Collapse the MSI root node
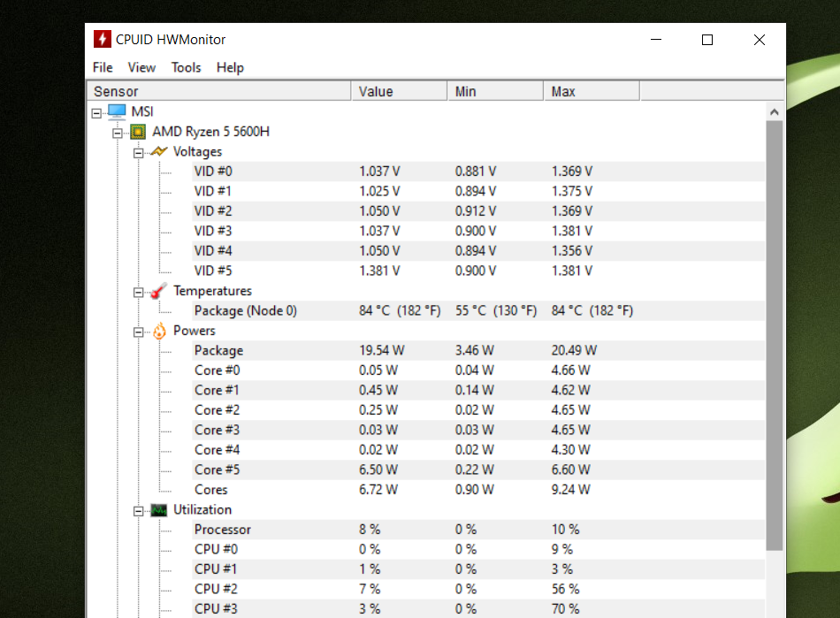This screenshot has width=840, height=618. [x=96, y=113]
